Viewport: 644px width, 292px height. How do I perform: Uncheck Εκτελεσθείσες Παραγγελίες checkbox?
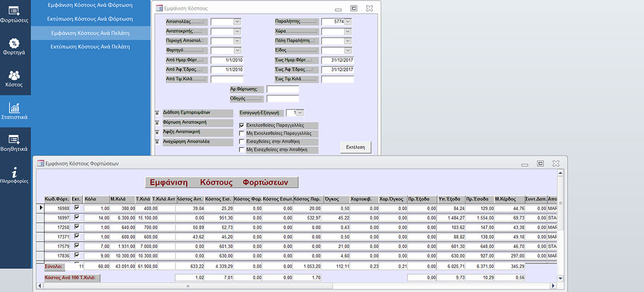tap(242, 125)
